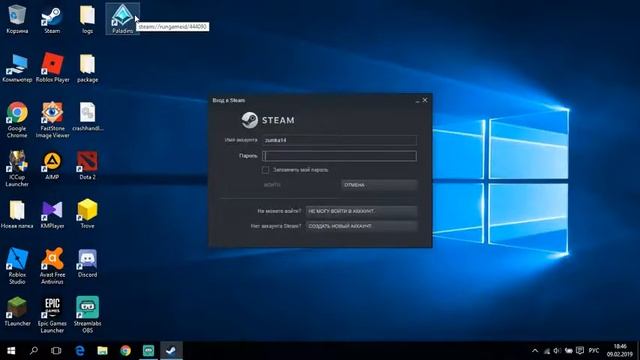This screenshot has height=360, width=640.
Task: Select the Trove desktop shortcut
Action: point(87,214)
